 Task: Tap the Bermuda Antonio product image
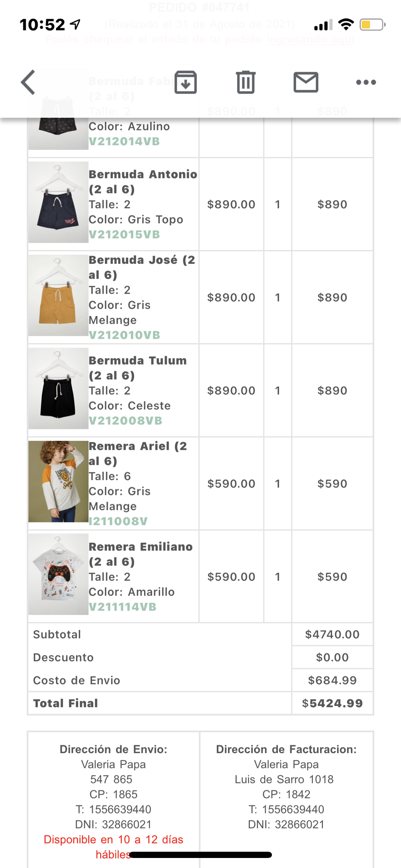(58, 202)
